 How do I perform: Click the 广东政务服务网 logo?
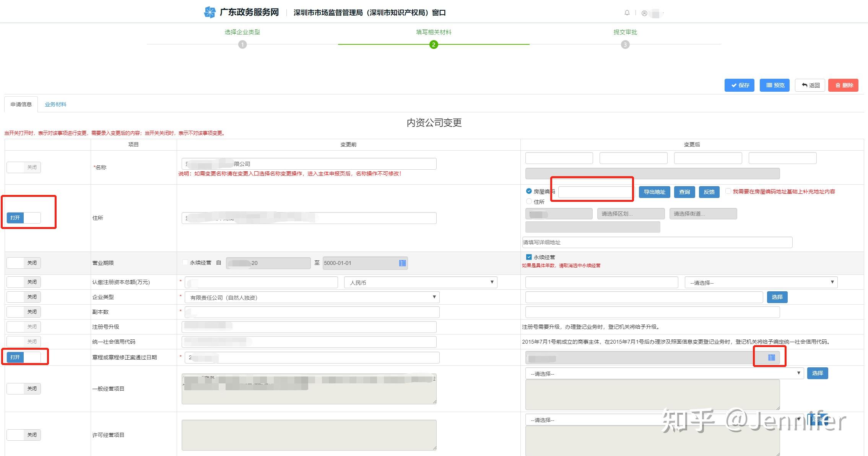[210, 12]
